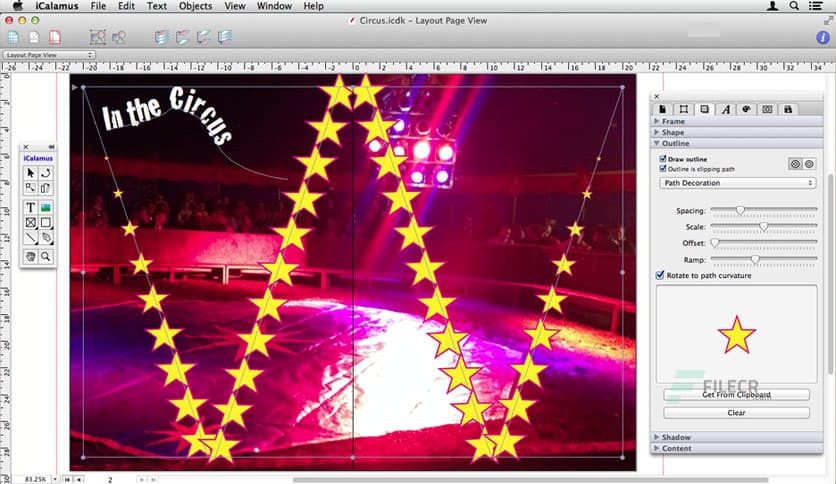Click the Clear button
The height and width of the screenshot is (484, 836).
click(x=736, y=412)
